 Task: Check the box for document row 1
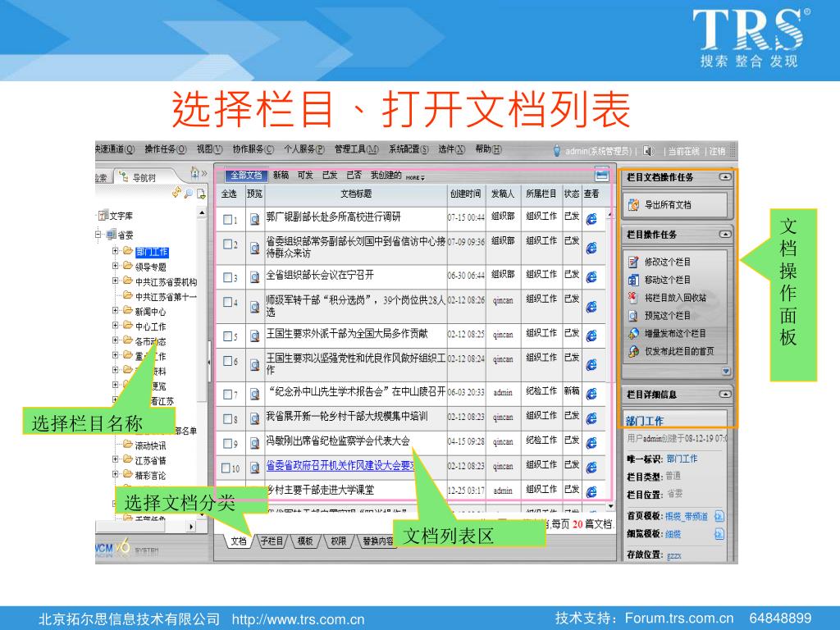click(x=228, y=219)
